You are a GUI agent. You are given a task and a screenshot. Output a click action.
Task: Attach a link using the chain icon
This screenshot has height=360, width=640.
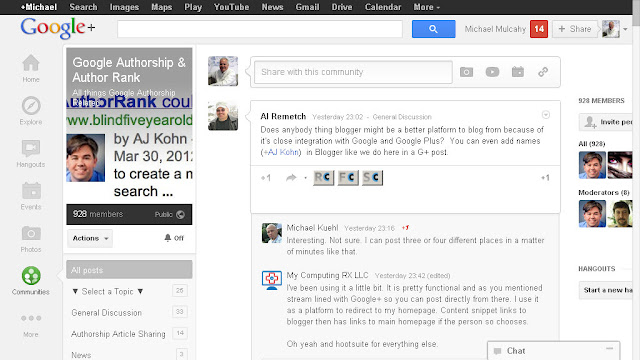pyautogui.click(x=543, y=72)
